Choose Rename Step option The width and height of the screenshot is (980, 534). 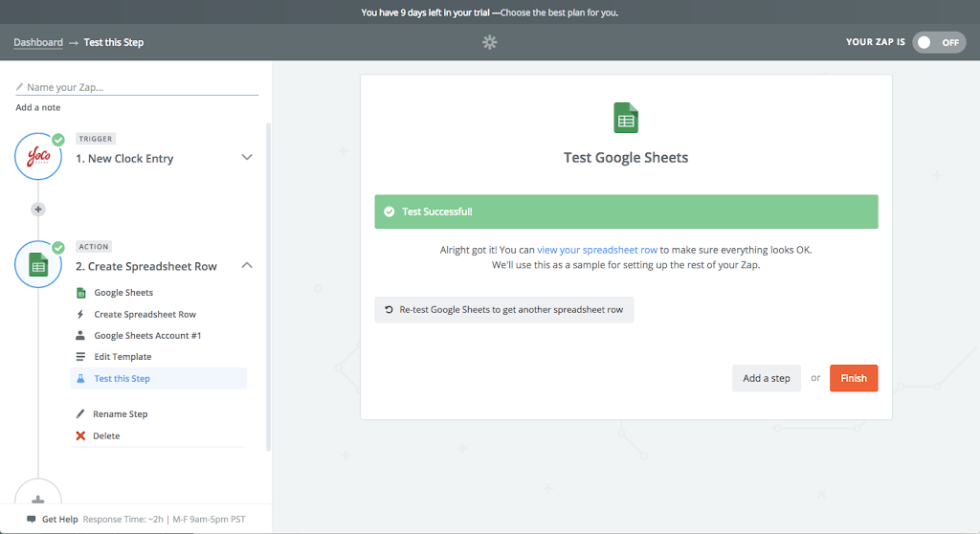pos(120,414)
